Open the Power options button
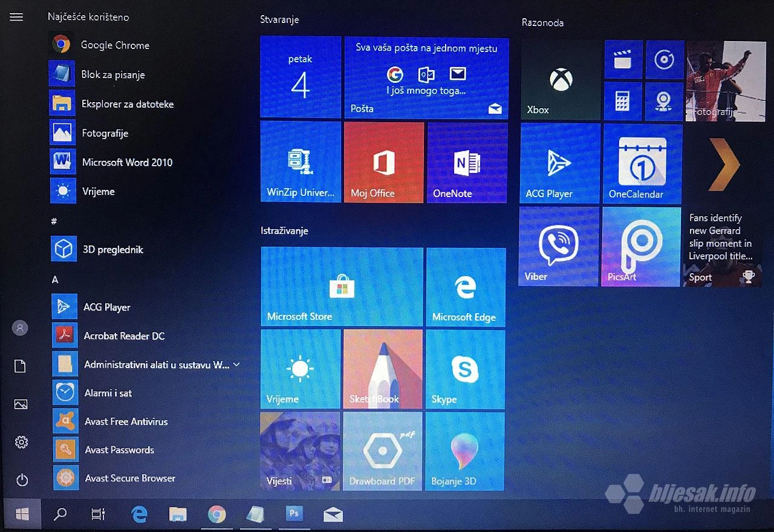 coord(22,480)
